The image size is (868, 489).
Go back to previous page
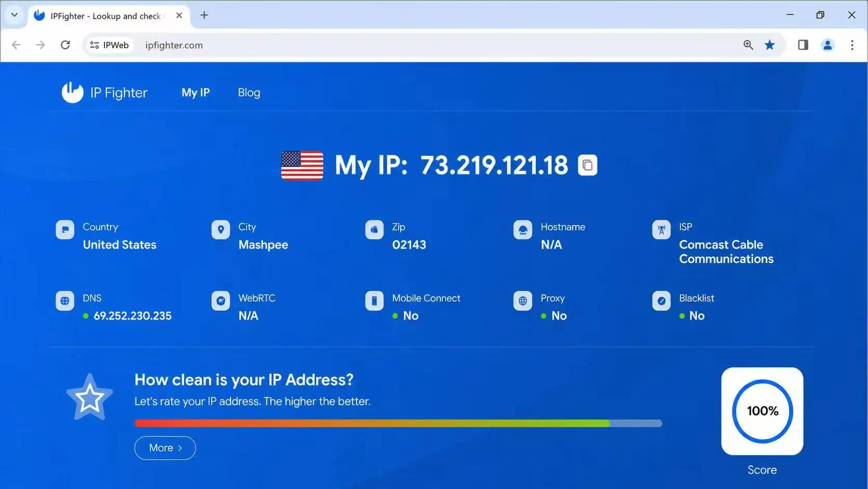point(16,45)
